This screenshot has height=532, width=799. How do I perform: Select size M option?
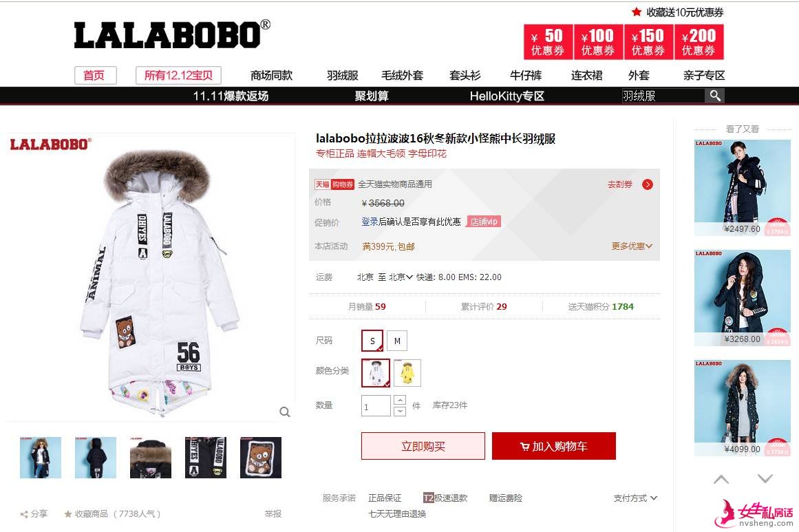(x=397, y=341)
